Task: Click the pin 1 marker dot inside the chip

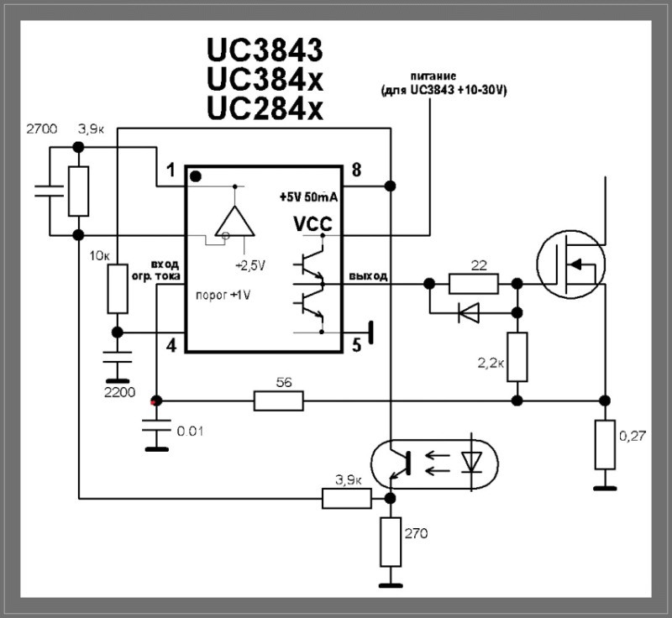Action: [196, 176]
